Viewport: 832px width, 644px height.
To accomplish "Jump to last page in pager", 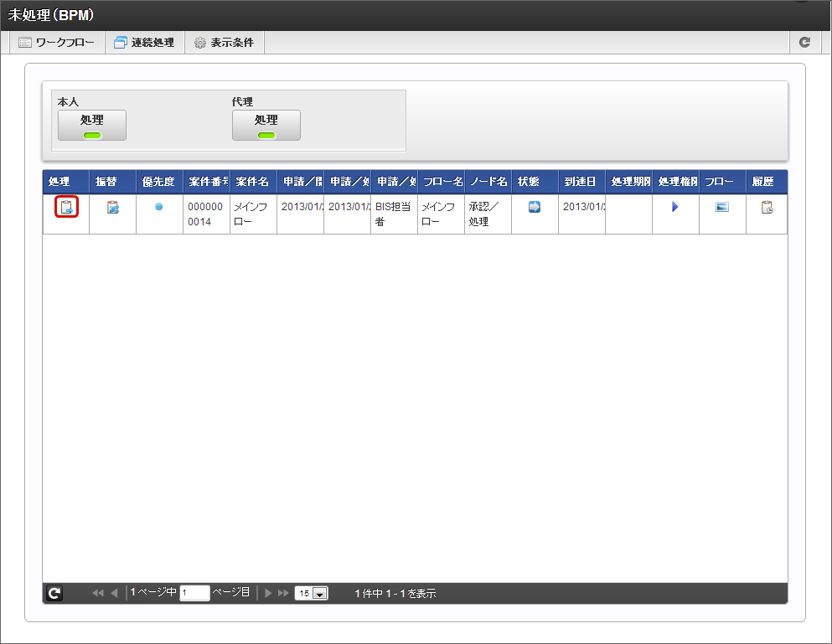I will (x=282, y=593).
